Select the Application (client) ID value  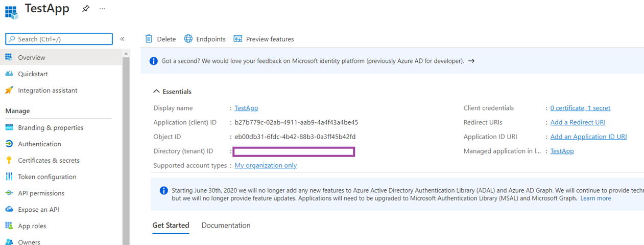296,122
